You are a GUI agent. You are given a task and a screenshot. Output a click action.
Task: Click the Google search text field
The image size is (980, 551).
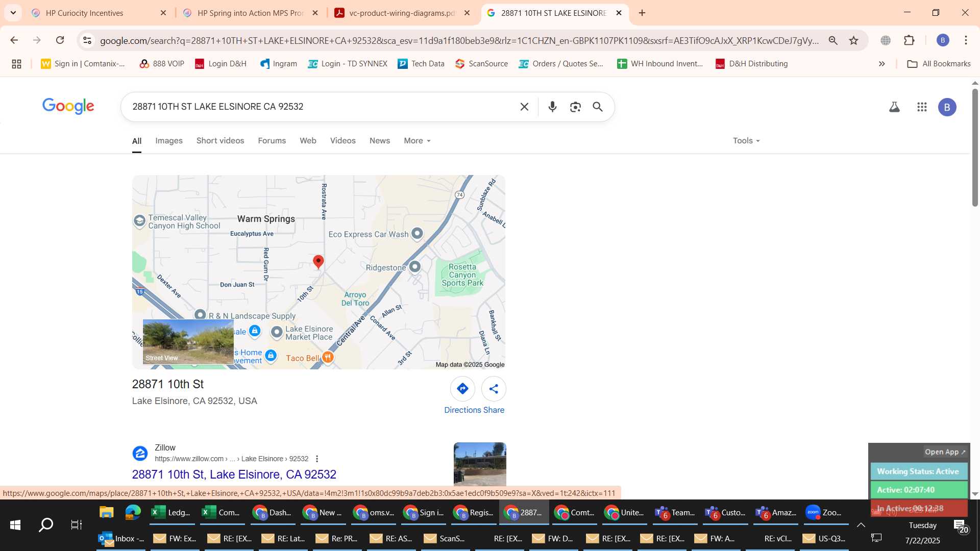click(322, 107)
